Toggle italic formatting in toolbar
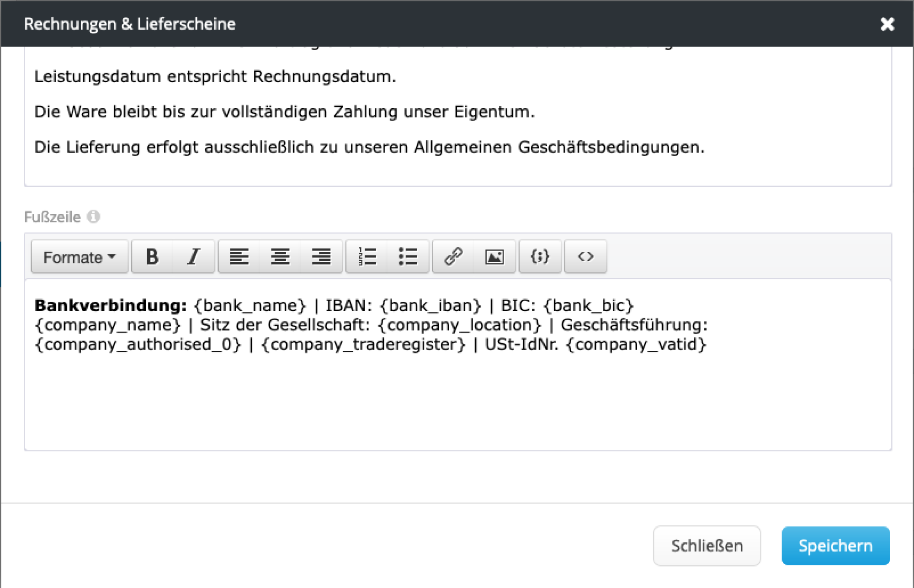This screenshot has width=914, height=588. pyautogui.click(x=193, y=257)
